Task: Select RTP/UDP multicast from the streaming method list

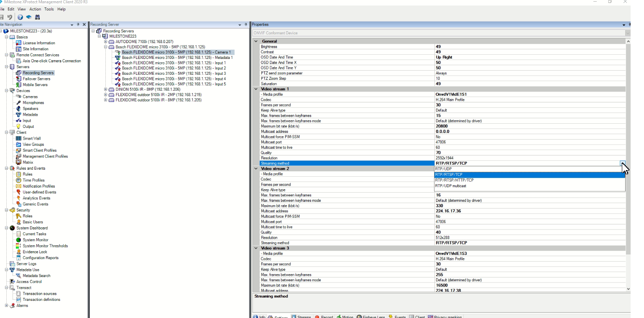Action: [452, 186]
